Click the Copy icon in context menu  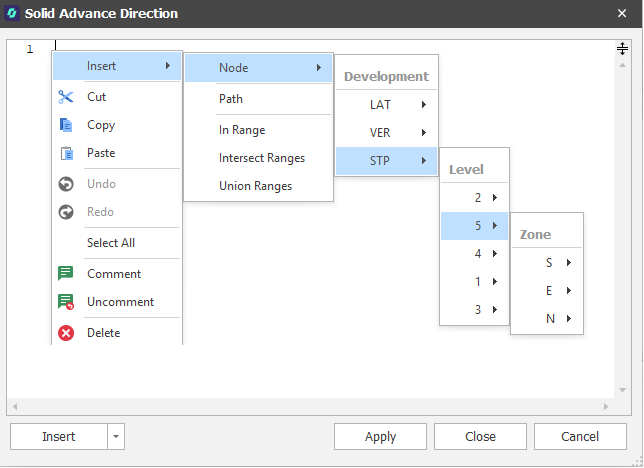point(66,125)
